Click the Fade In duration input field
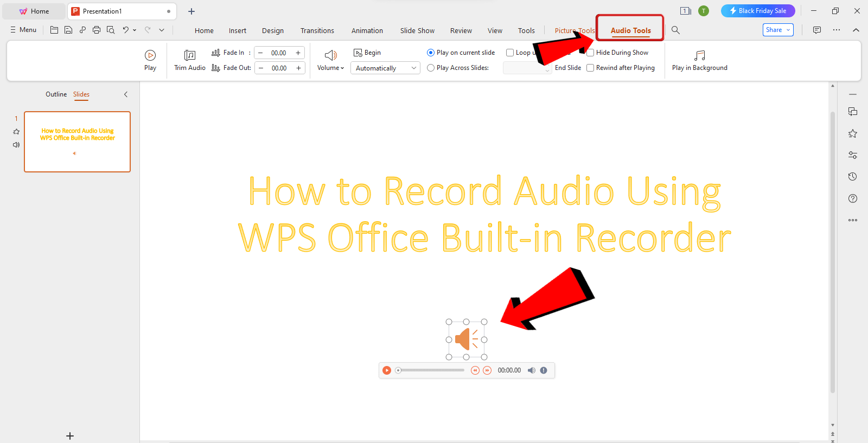 pyautogui.click(x=279, y=53)
